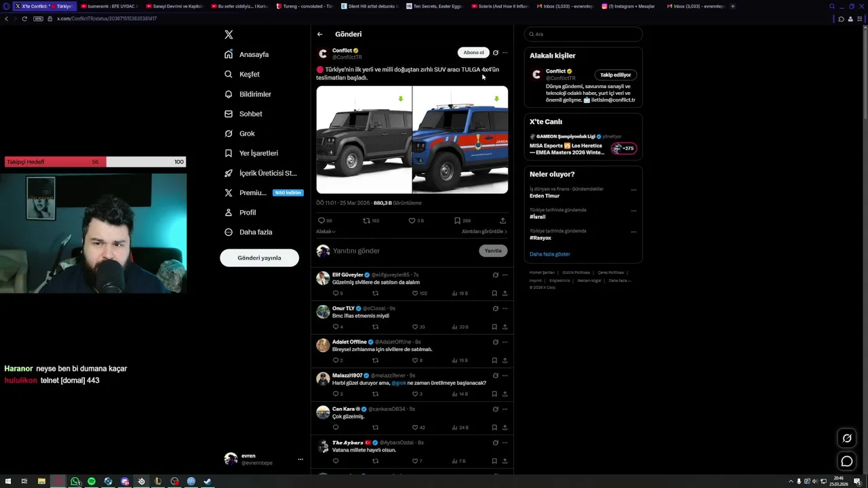Screen dimensions: 868x488
Task: Open the blue Jandarma SUV image
Action: pos(460,140)
